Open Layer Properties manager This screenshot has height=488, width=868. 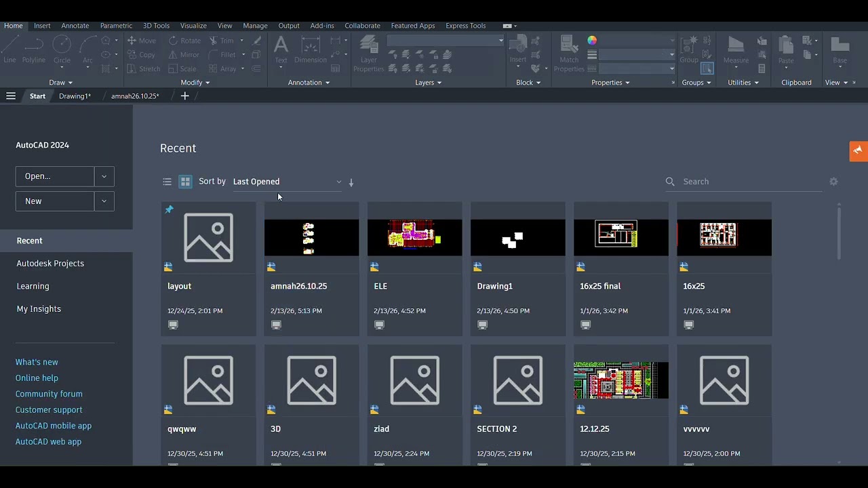pos(369,54)
